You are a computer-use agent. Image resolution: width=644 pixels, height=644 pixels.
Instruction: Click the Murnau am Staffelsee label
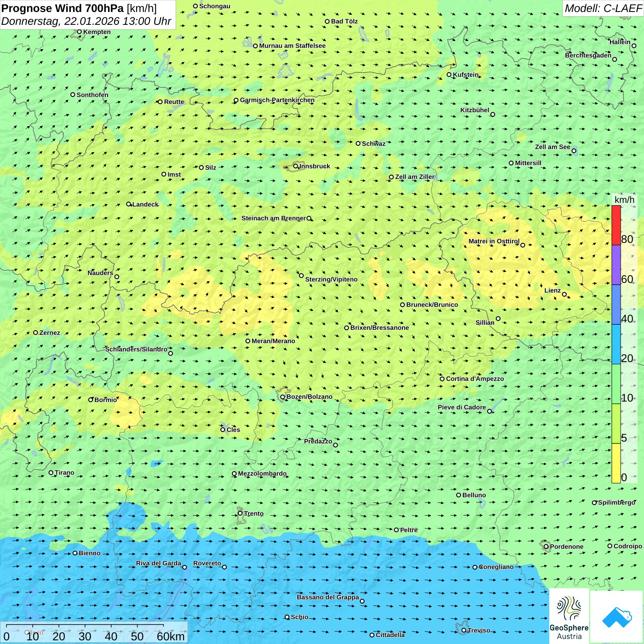click(x=292, y=46)
